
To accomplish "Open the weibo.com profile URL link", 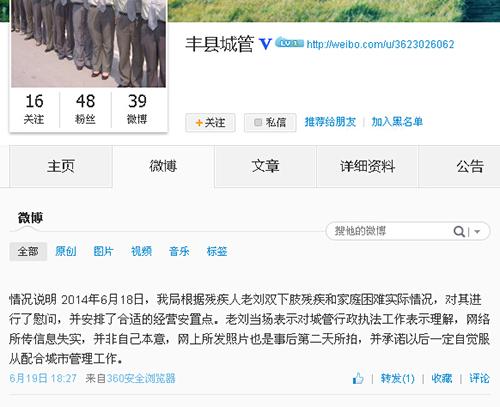I will pos(380,44).
